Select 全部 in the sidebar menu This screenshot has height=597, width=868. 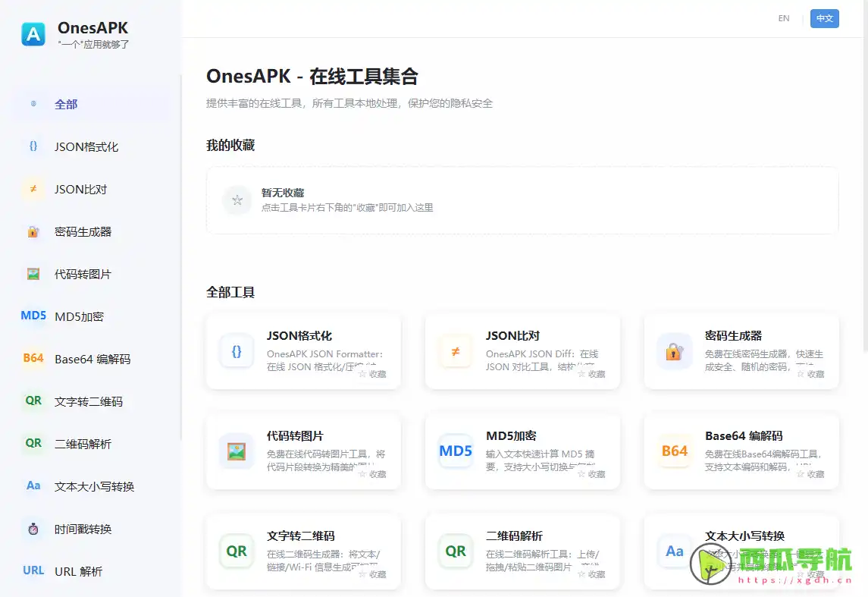click(x=64, y=104)
